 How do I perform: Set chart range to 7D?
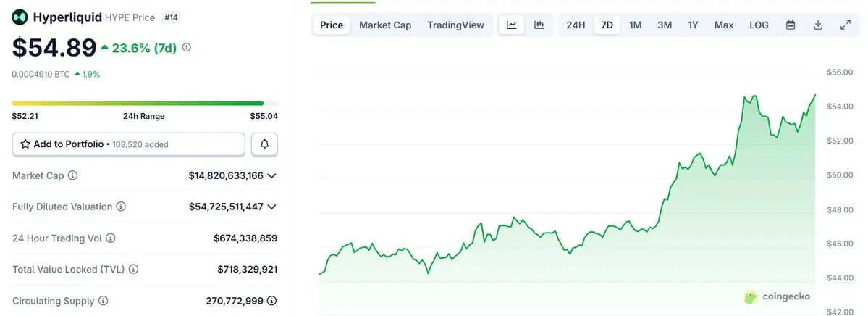coord(607,25)
